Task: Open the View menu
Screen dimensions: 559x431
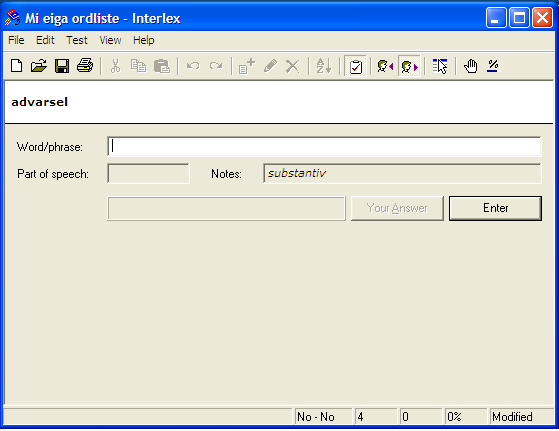Action: coord(110,40)
